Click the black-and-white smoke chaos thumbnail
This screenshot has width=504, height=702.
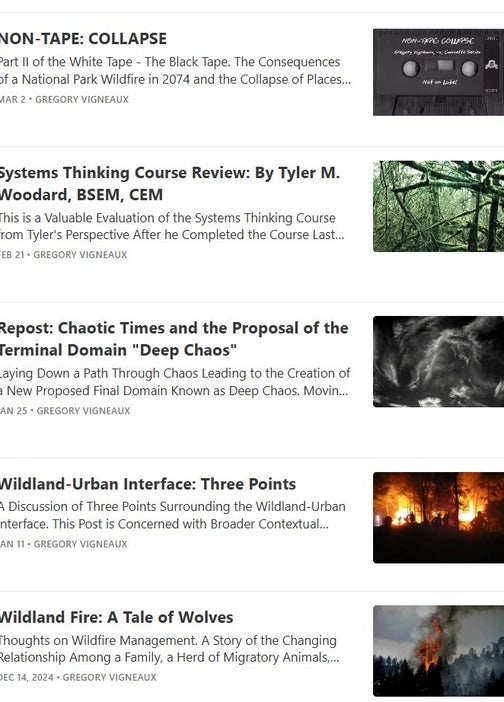coord(438,361)
